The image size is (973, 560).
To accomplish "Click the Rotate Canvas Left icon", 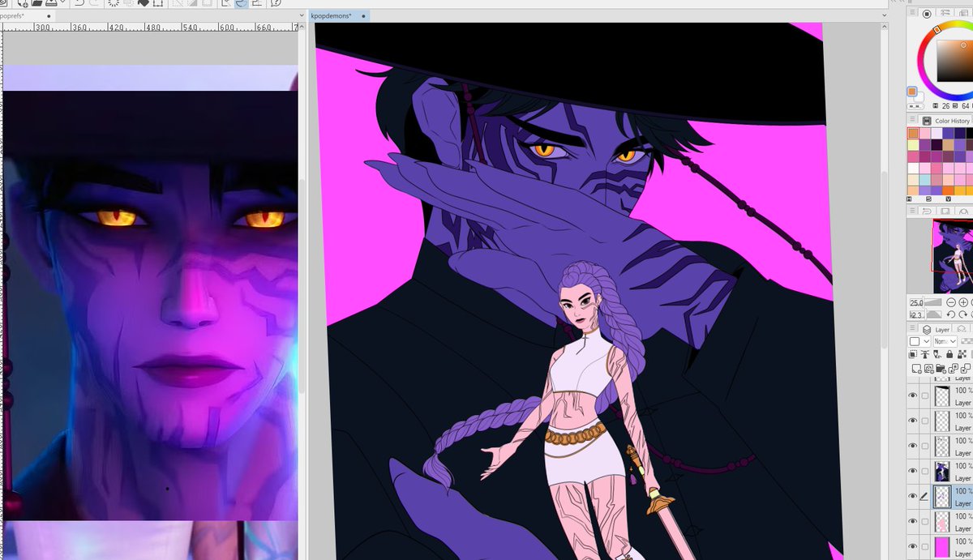I will pyautogui.click(x=952, y=314).
